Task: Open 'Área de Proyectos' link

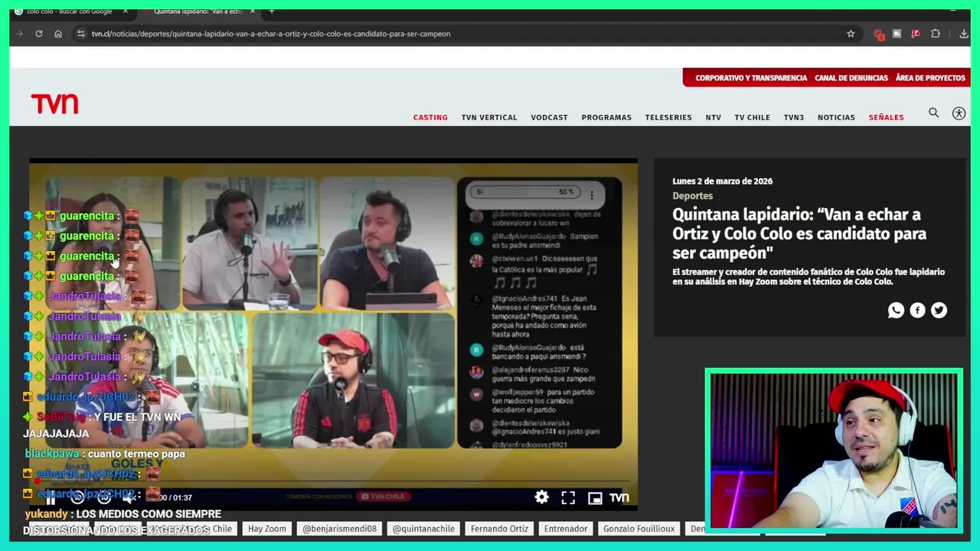Action: click(930, 78)
